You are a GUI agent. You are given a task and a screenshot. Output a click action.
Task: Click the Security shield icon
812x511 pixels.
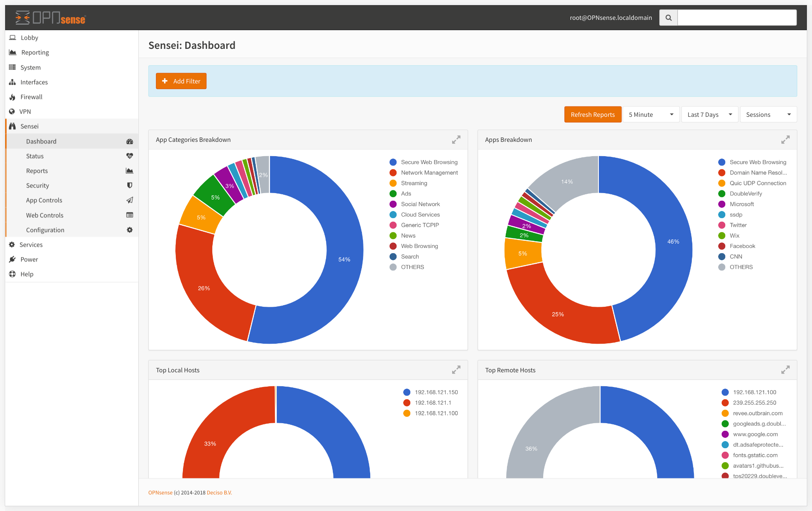click(130, 185)
